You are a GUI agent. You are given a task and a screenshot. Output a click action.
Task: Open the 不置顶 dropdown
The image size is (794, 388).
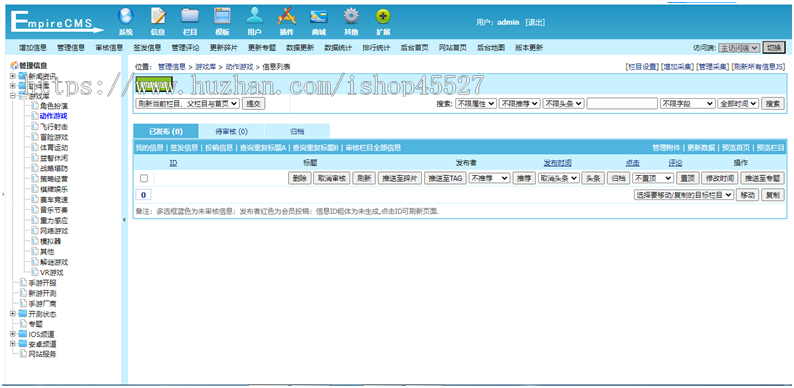[x=653, y=178]
